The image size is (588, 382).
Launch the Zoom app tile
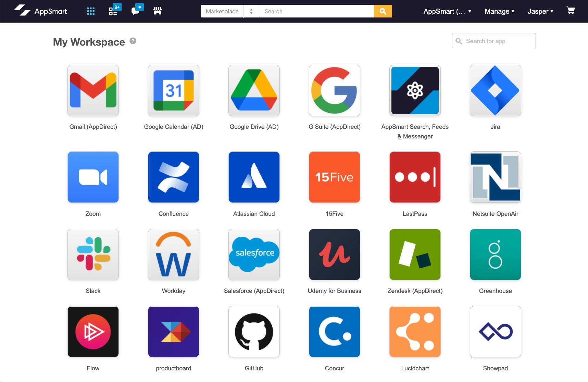click(93, 177)
